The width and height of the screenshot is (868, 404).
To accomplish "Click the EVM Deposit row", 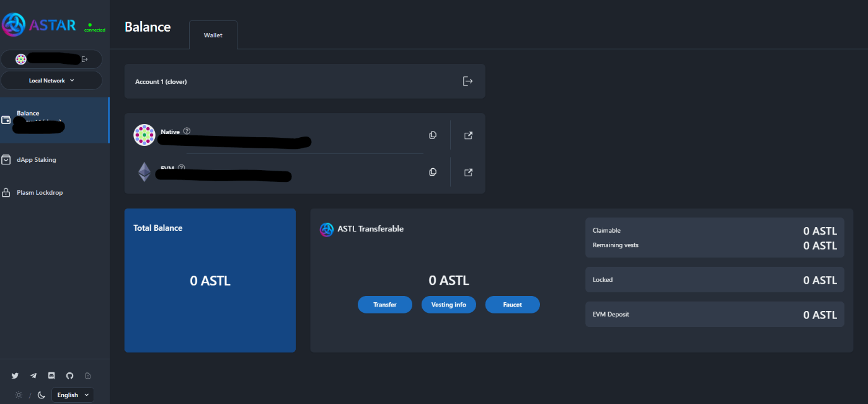I will [x=715, y=315].
